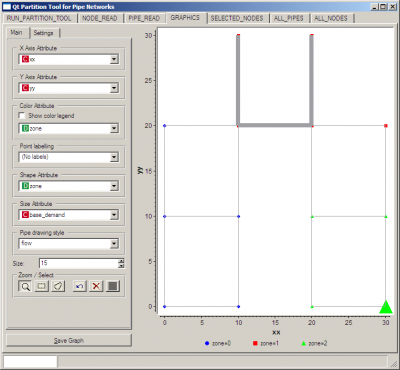Open the Size Attribute base_demand dropdown
The height and width of the screenshot is (370, 400).
tap(69, 215)
